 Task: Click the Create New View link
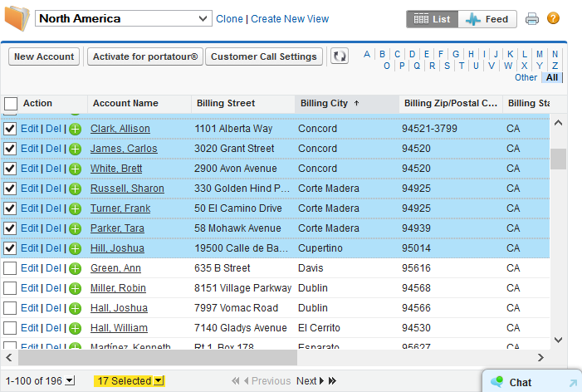(290, 19)
